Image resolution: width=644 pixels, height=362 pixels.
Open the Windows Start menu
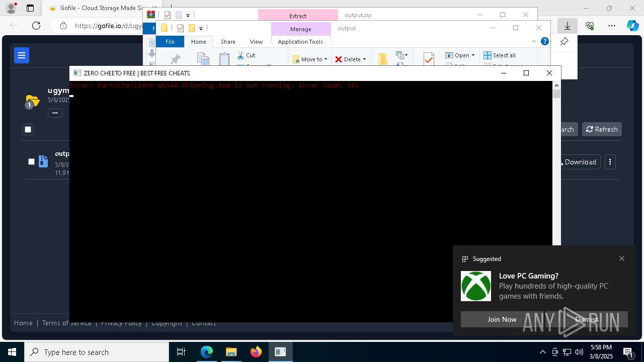12,352
